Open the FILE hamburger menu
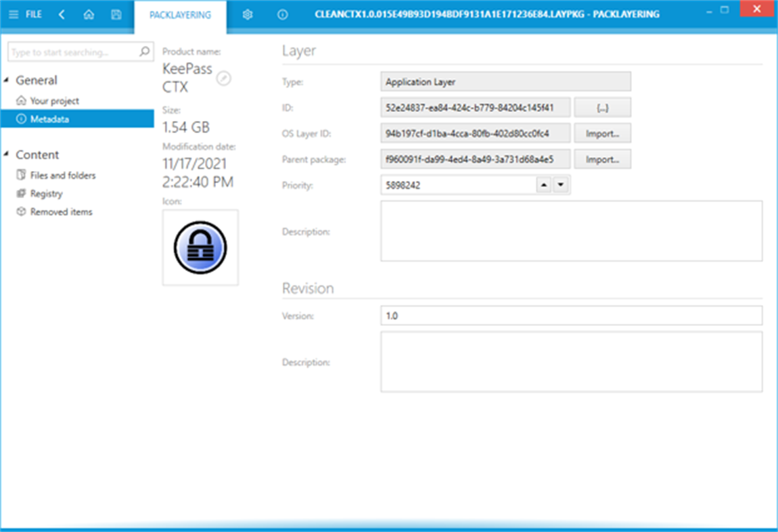778x532 pixels. [25, 14]
